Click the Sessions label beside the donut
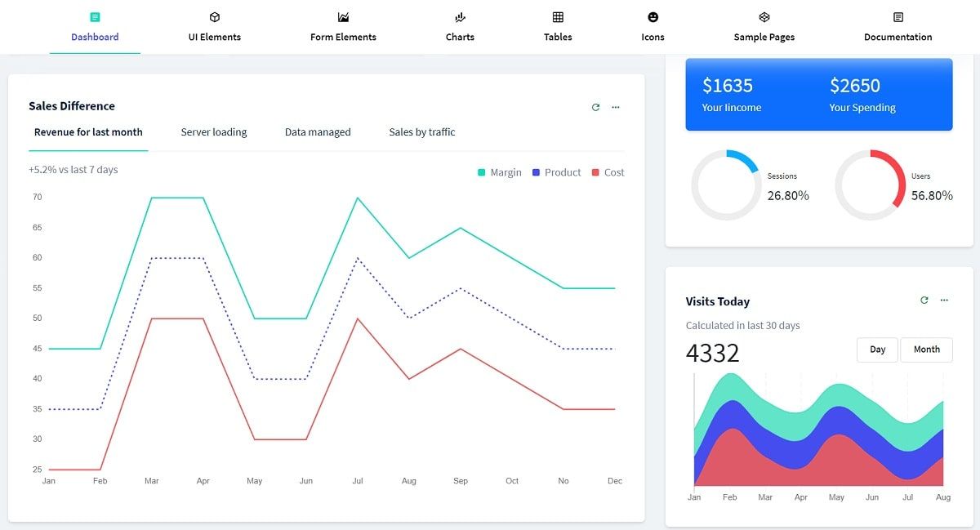This screenshot has height=530, width=980. (782, 176)
